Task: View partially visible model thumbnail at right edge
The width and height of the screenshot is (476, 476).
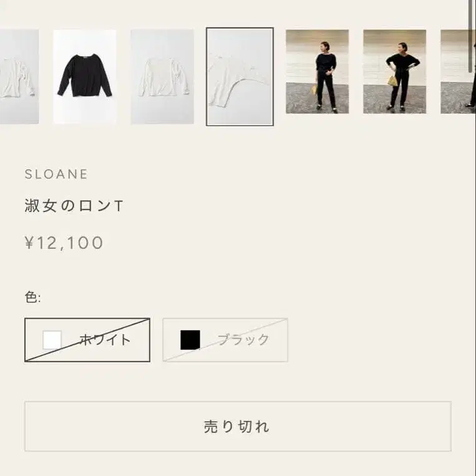Action: pyautogui.click(x=458, y=72)
